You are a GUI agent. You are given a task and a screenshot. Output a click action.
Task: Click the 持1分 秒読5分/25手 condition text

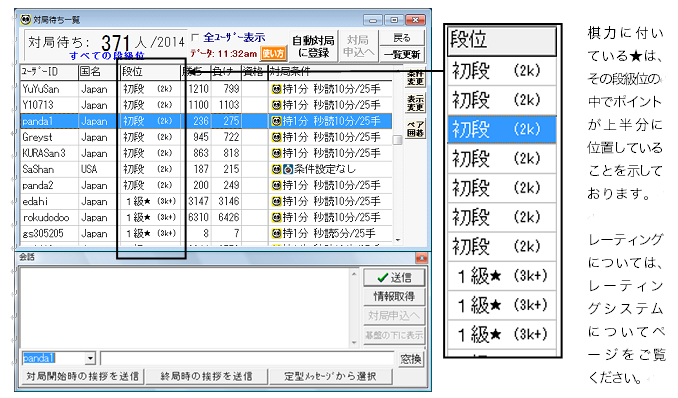pos(329,233)
